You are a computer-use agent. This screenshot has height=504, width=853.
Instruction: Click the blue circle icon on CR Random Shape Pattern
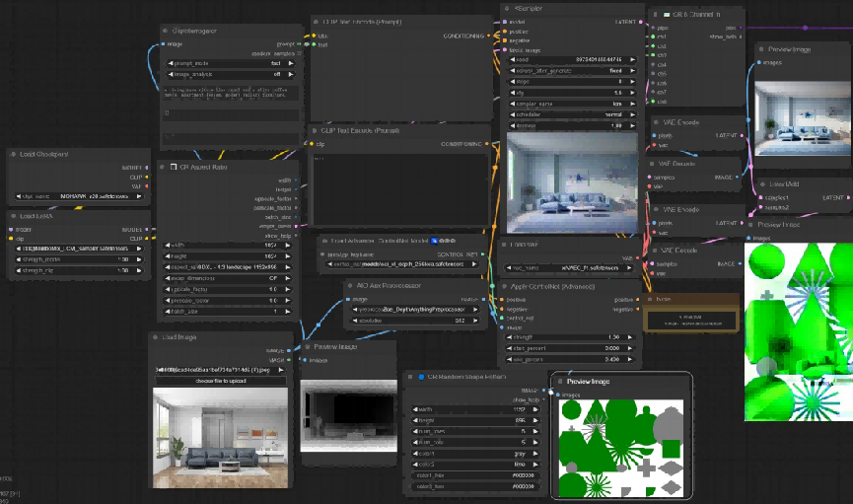pos(421,377)
